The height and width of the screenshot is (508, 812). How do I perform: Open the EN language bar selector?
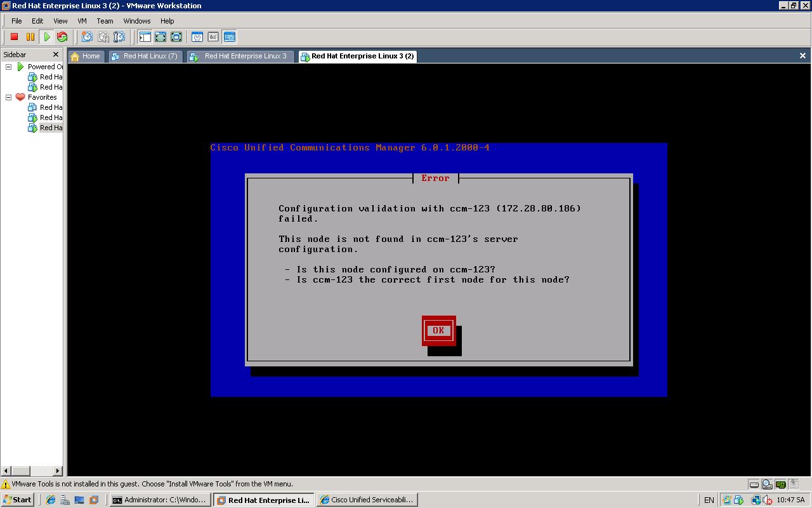[x=709, y=500]
